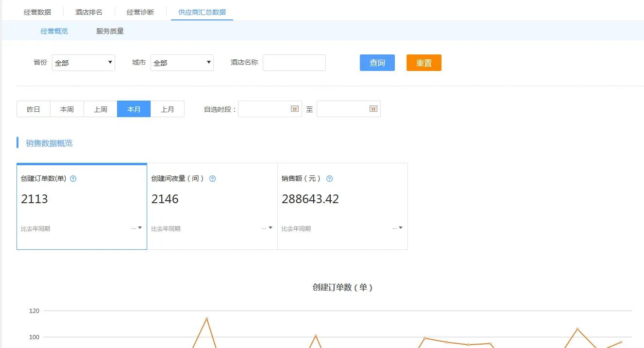Select the 本周 time filter
This screenshot has height=348, width=644.
[67, 109]
